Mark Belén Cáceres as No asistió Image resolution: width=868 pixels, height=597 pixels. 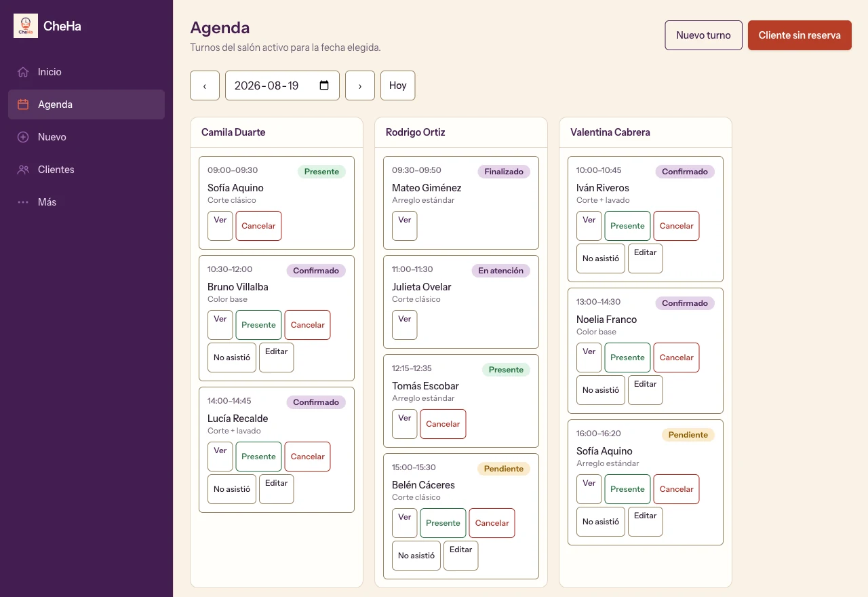pyautogui.click(x=416, y=556)
